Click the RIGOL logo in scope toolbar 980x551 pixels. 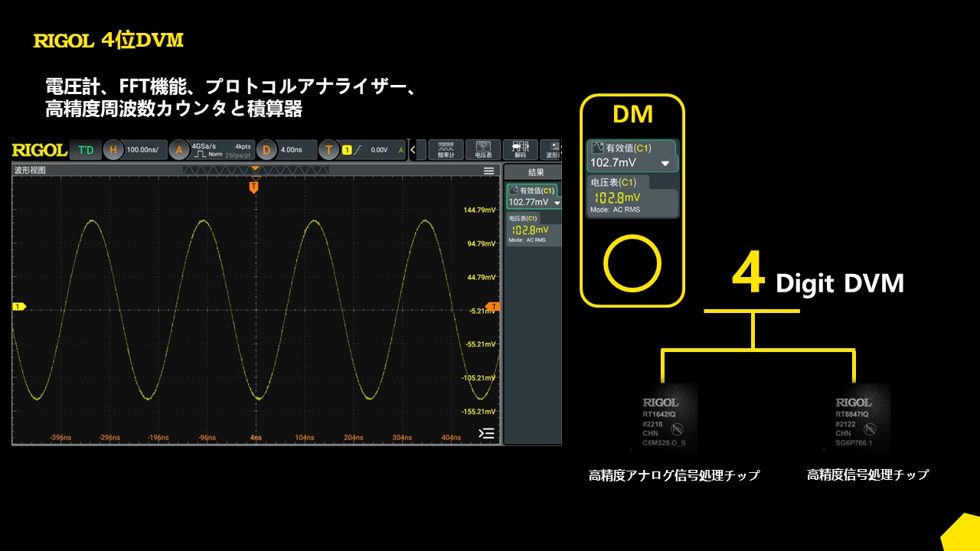pyautogui.click(x=39, y=150)
